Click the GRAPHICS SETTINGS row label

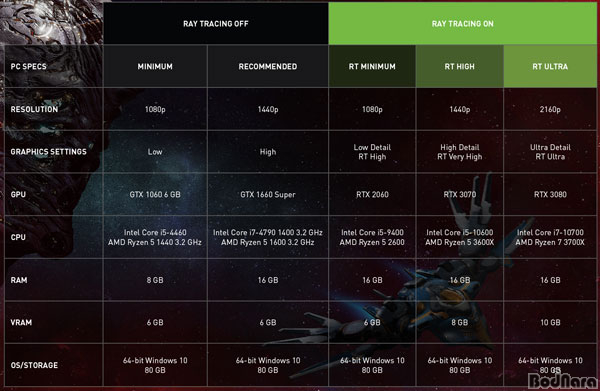(49, 152)
